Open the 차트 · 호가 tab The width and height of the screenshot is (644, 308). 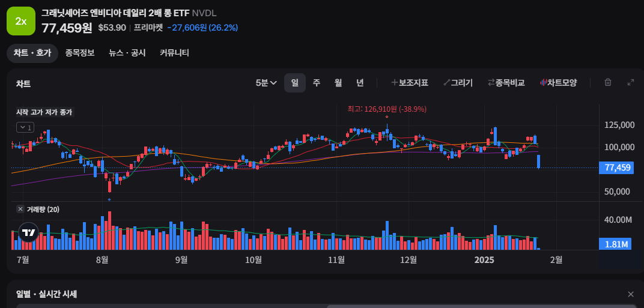click(32, 53)
